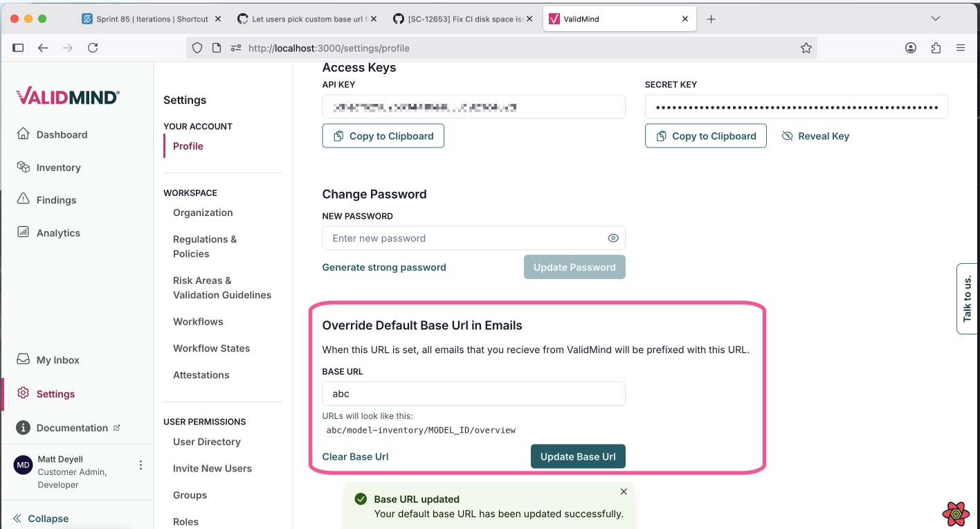The image size is (980, 529).
Task: Open the three-dot menu beside Matt Deyell
Action: click(x=140, y=465)
